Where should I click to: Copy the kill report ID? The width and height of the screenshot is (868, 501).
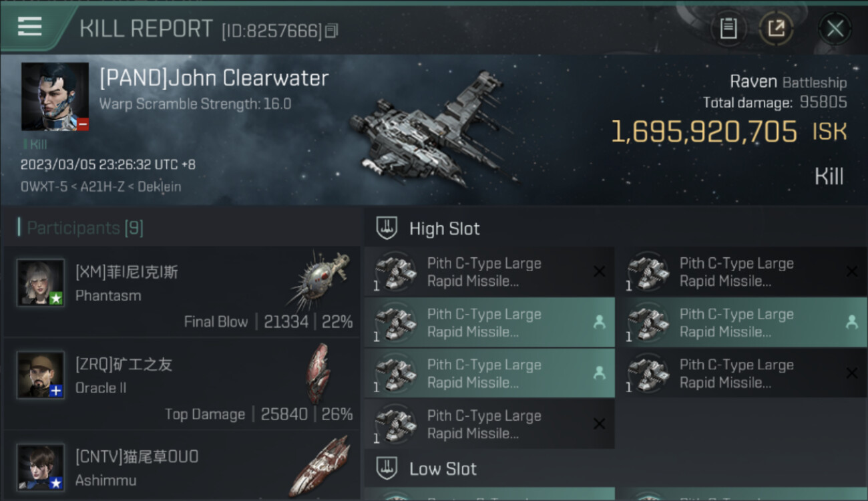[332, 31]
